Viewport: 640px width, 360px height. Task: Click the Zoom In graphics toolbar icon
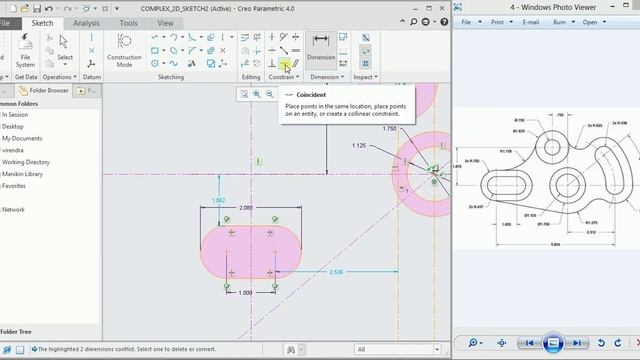(x=257, y=94)
